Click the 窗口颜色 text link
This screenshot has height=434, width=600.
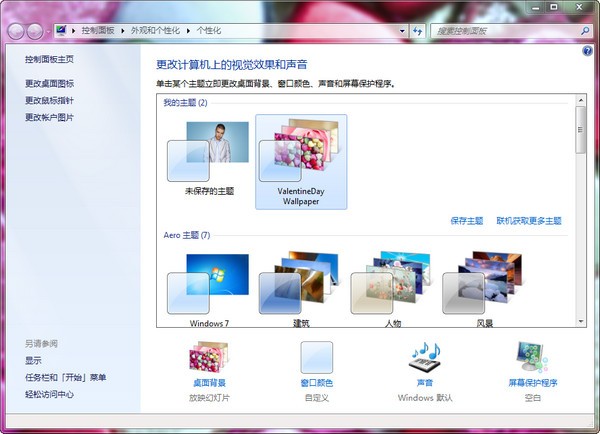click(x=317, y=383)
